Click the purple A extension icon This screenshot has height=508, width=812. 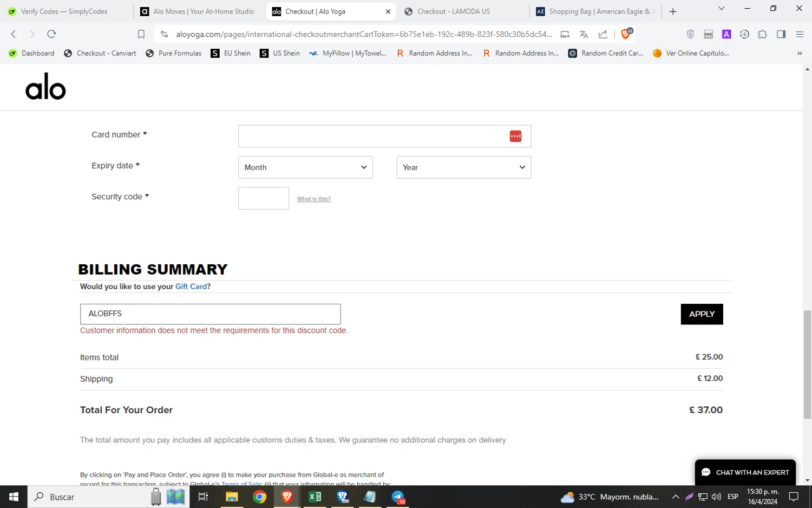(x=726, y=34)
